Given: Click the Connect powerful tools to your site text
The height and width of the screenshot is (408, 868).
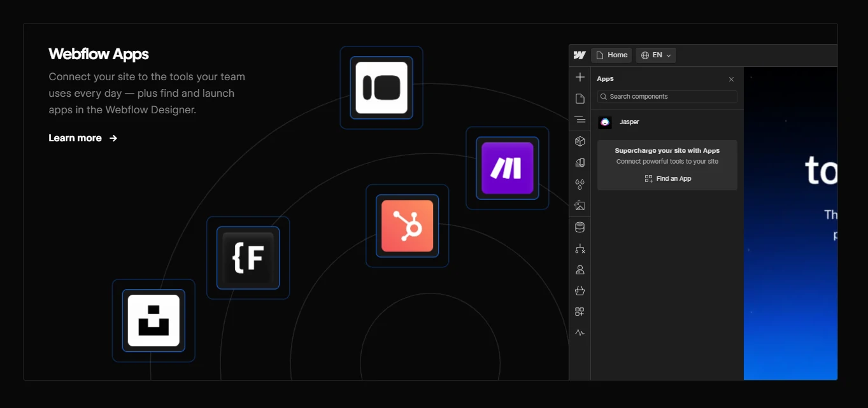Looking at the screenshot, I should click(667, 162).
